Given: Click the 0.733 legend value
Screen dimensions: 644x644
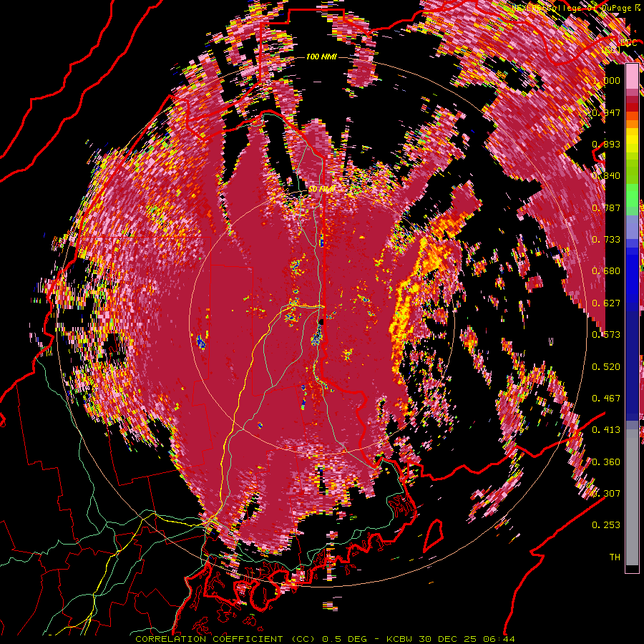Looking at the screenshot, I should coord(606,240).
